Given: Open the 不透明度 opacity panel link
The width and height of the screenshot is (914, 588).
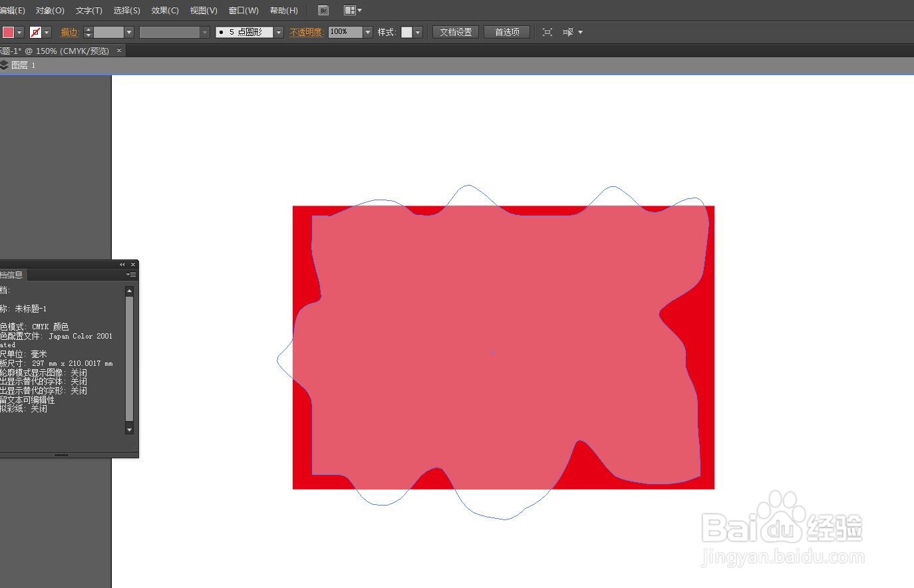Looking at the screenshot, I should 306,32.
